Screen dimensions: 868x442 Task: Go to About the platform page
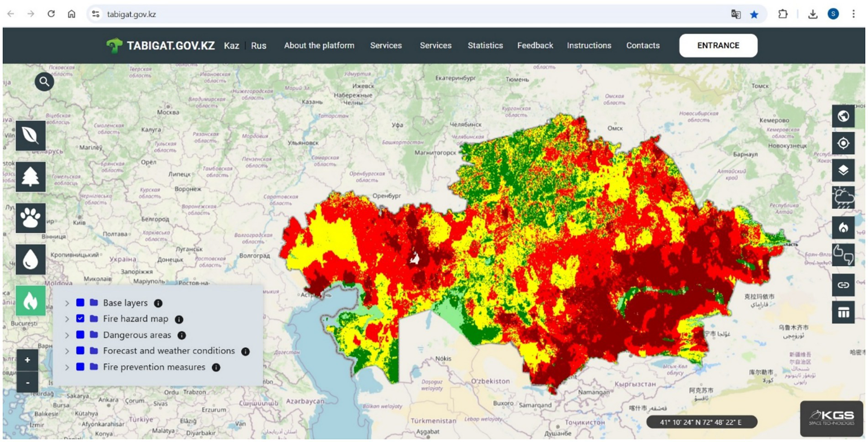(x=319, y=46)
